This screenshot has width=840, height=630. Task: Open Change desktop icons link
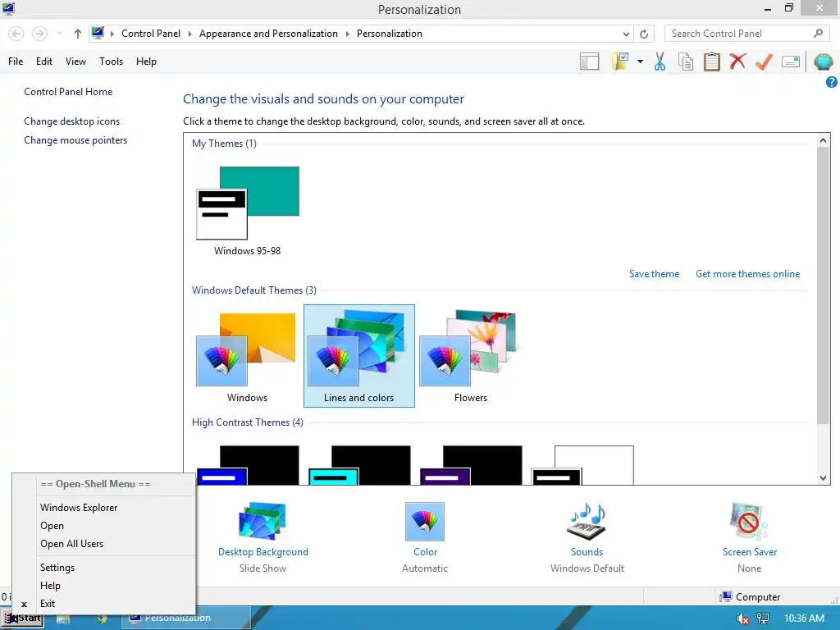click(72, 121)
